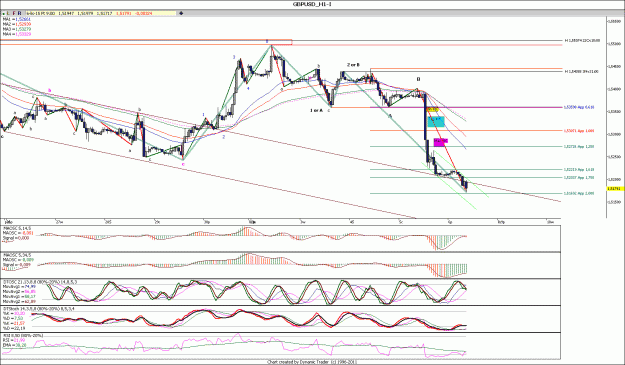The width and height of the screenshot is (625, 365).
Task: Click the 'App 1,750' projection label
Action: pyautogui.click(x=579, y=178)
